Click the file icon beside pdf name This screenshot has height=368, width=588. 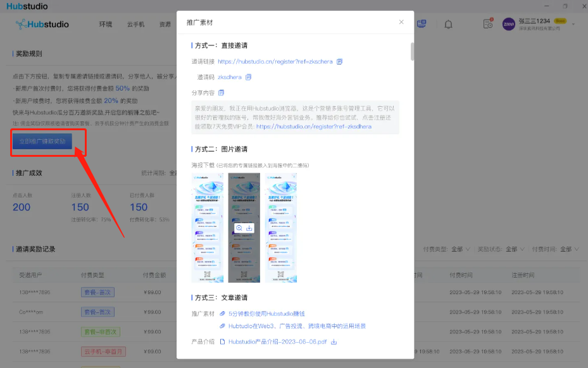[222, 342]
